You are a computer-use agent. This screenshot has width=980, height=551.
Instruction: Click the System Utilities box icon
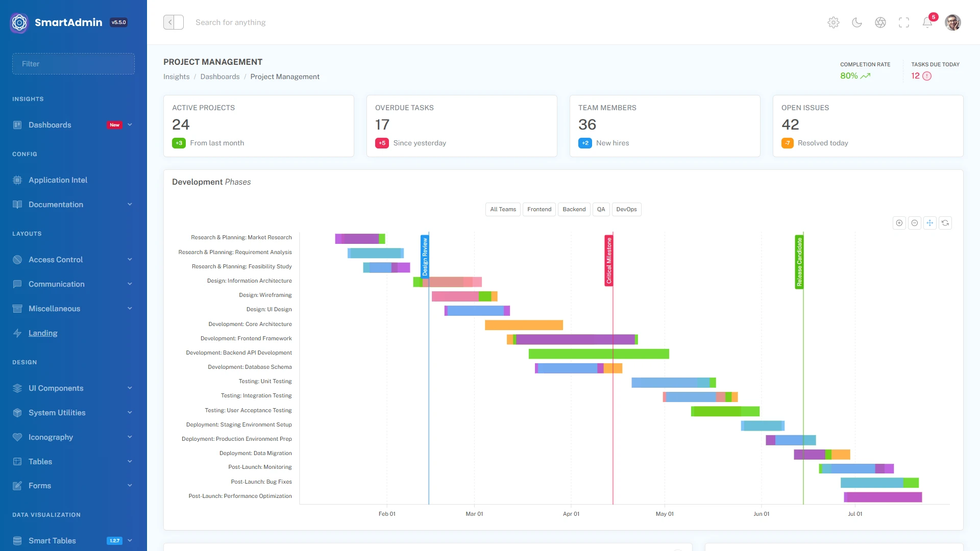tap(17, 413)
